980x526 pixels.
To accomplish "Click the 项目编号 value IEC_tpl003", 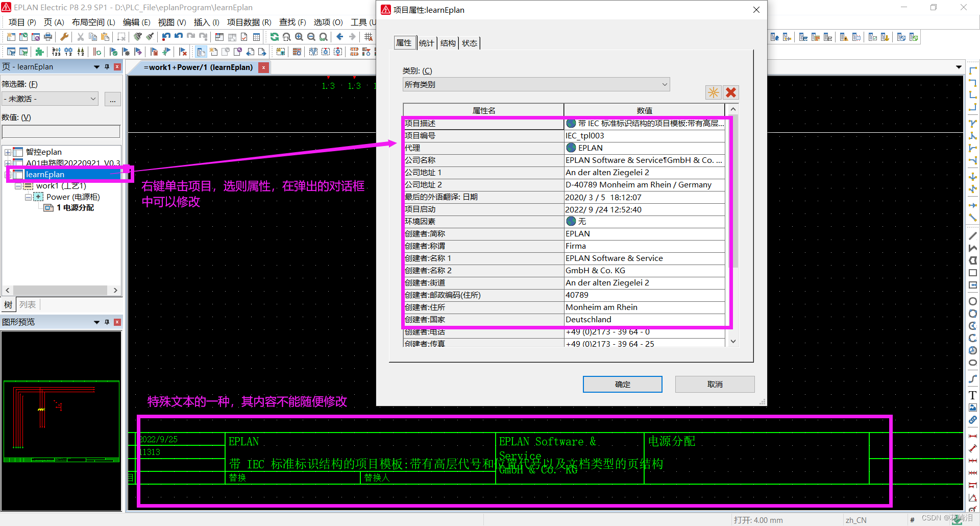I will [644, 136].
